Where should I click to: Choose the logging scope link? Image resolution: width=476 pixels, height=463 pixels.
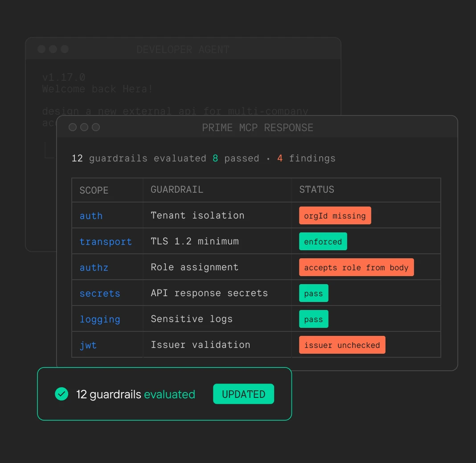pos(100,319)
